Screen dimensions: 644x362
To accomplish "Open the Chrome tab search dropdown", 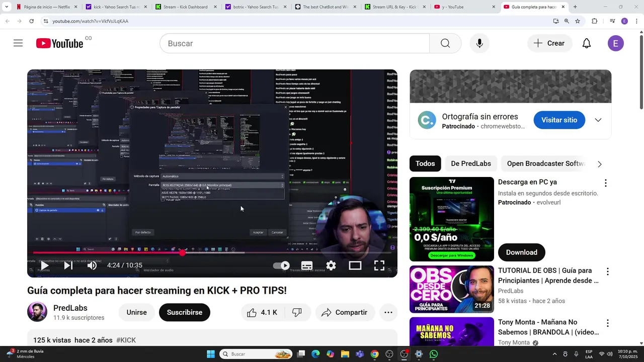I will 7,7.
